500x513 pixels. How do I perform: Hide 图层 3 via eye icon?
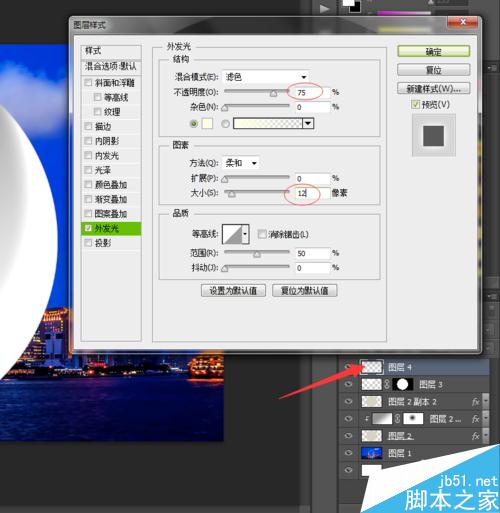[349, 384]
